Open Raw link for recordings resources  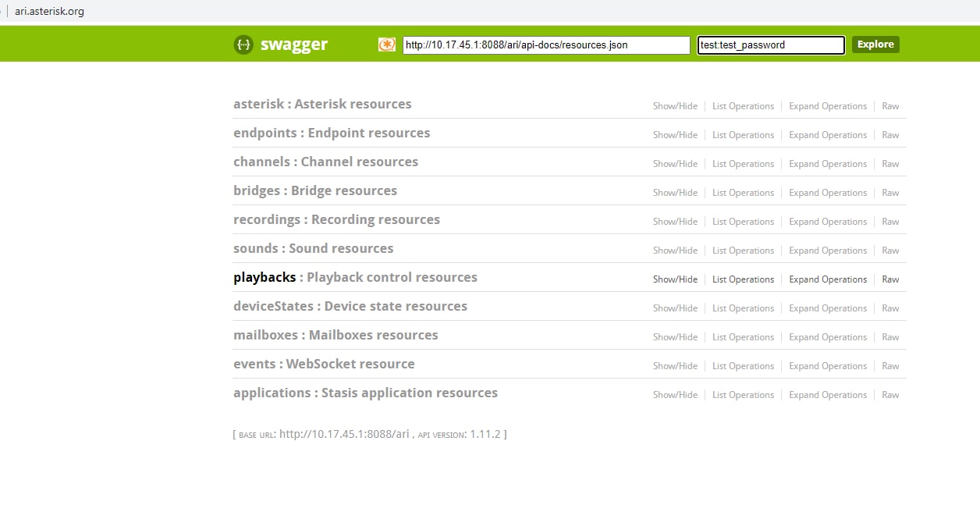890,222
